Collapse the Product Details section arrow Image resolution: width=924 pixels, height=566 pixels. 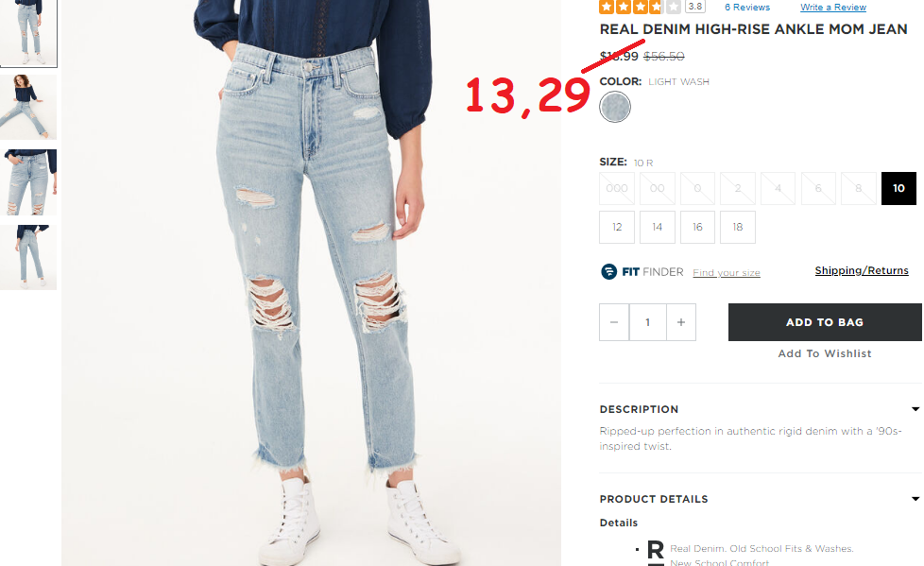[915, 499]
